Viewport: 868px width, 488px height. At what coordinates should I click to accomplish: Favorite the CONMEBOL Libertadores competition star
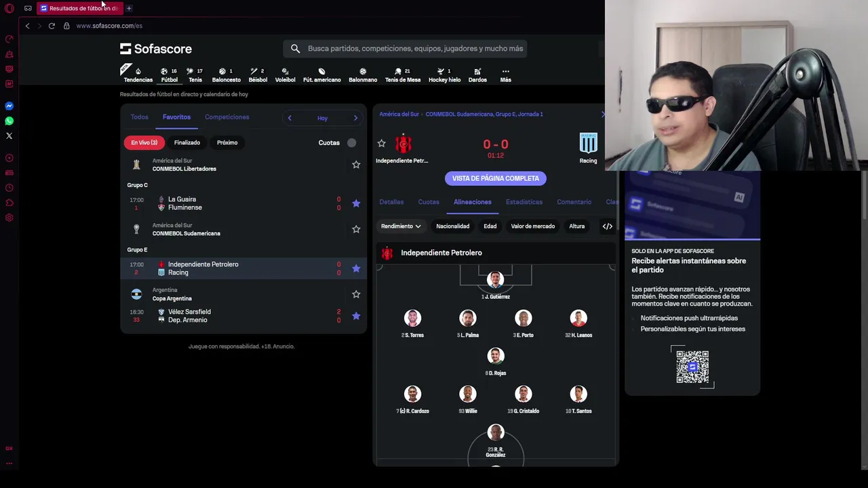pos(356,165)
